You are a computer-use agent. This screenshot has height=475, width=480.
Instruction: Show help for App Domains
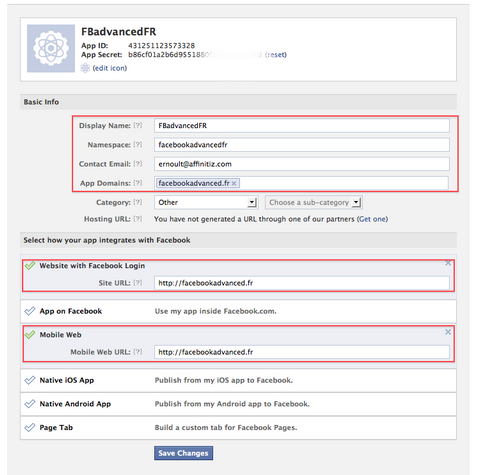[138, 183]
